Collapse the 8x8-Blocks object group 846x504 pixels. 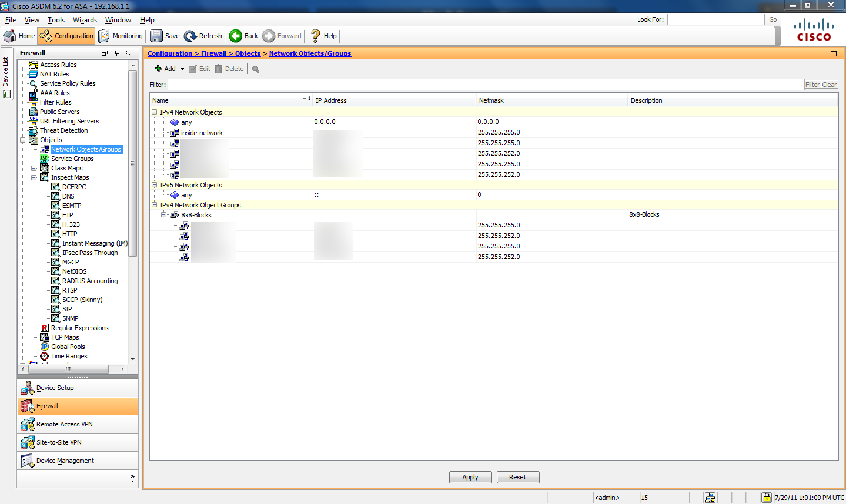click(164, 215)
